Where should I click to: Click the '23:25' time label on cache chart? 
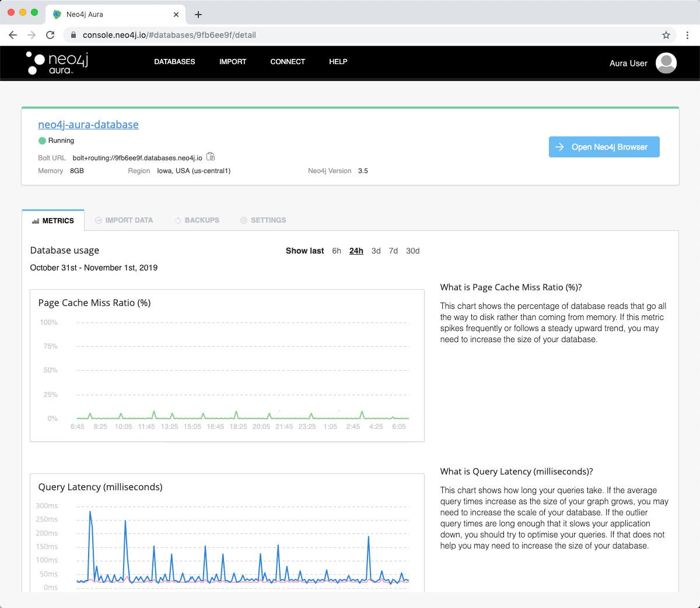click(307, 427)
